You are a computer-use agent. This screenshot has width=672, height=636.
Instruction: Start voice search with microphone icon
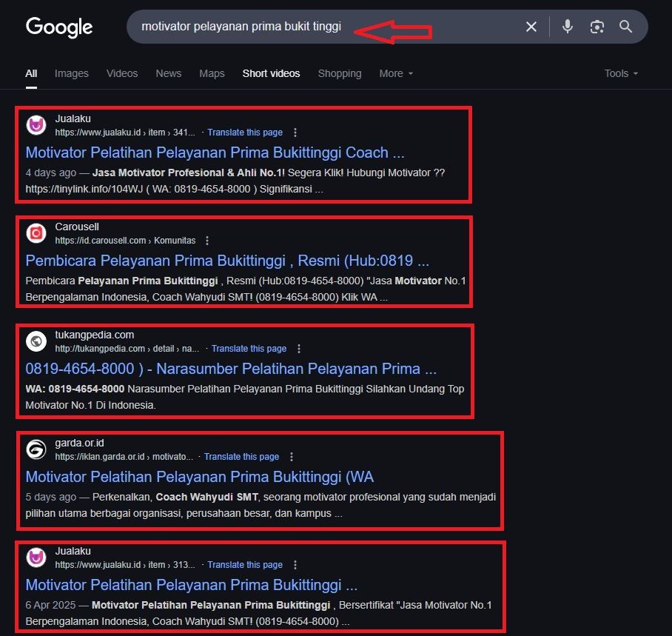click(568, 27)
